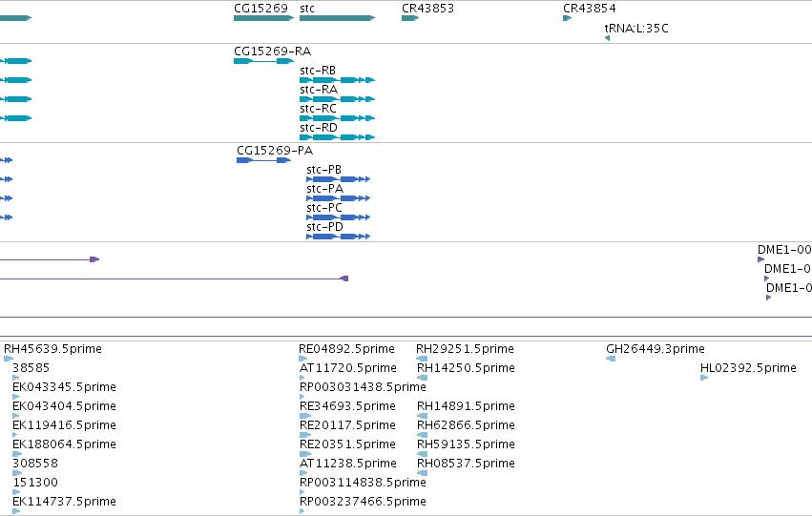The width and height of the screenshot is (812, 516).
Task: Select the CG15269 gene arrow
Action: pos(263,18)
